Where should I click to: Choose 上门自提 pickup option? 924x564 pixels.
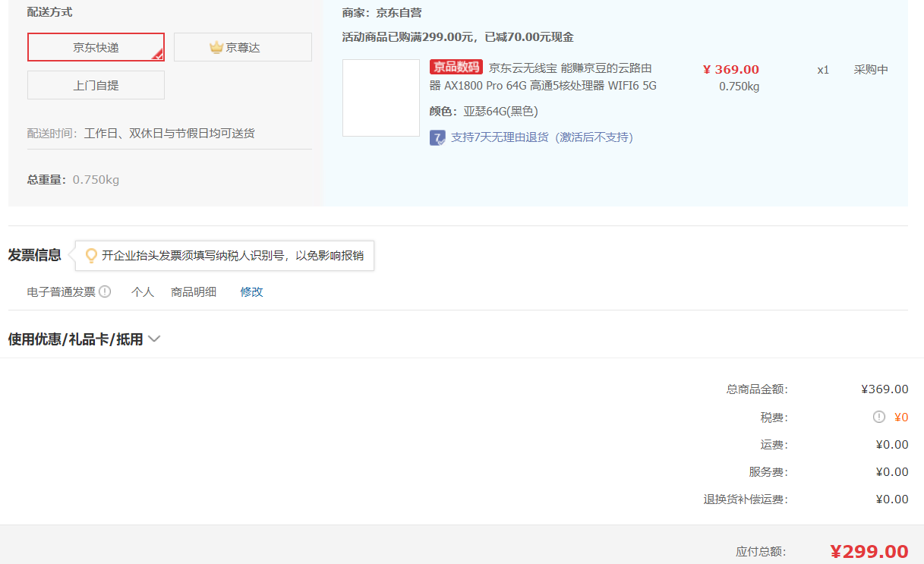coord(96,85)
